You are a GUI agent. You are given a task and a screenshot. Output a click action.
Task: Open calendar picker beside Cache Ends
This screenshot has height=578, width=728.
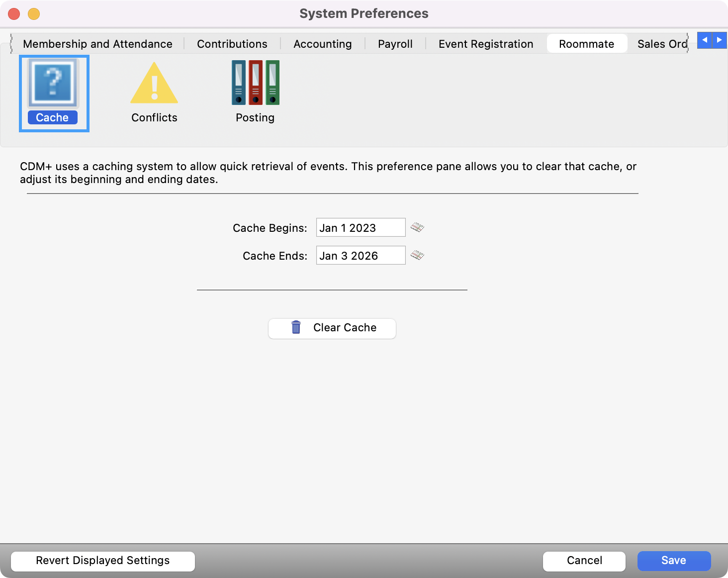pyautogui.click(x=417, y=255)
